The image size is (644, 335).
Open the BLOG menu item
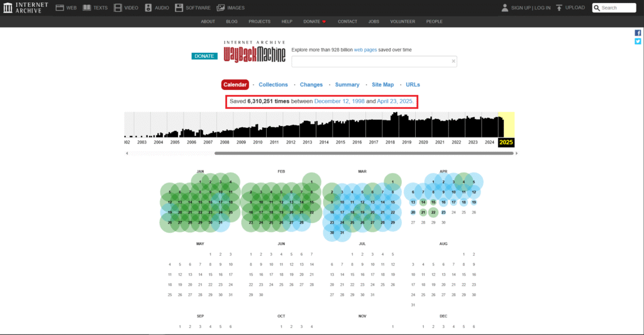pos(231,21)
